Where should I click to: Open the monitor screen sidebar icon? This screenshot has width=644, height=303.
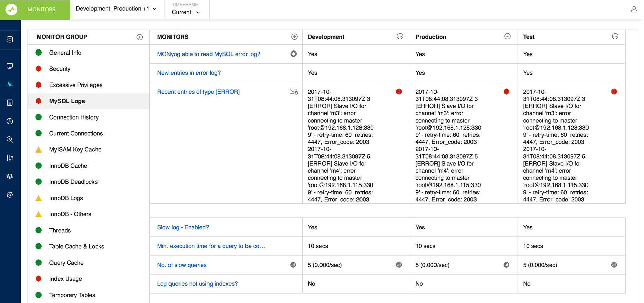10,66
